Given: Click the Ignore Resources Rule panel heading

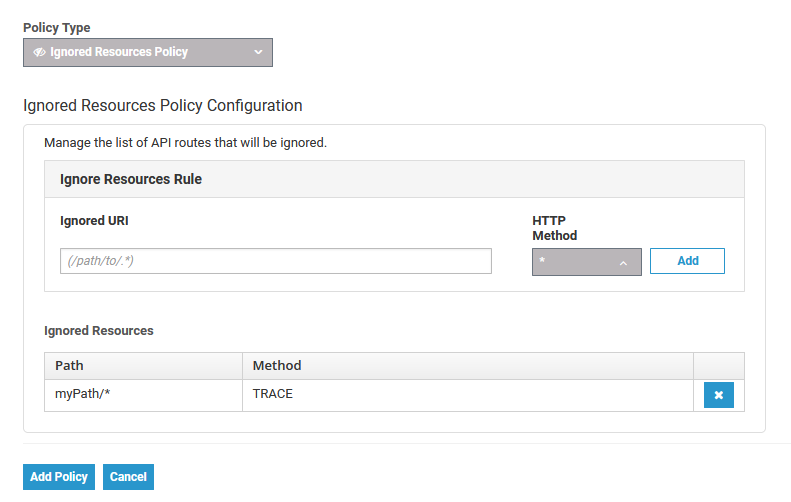Looking at the screenshot, I should point(131,180).
